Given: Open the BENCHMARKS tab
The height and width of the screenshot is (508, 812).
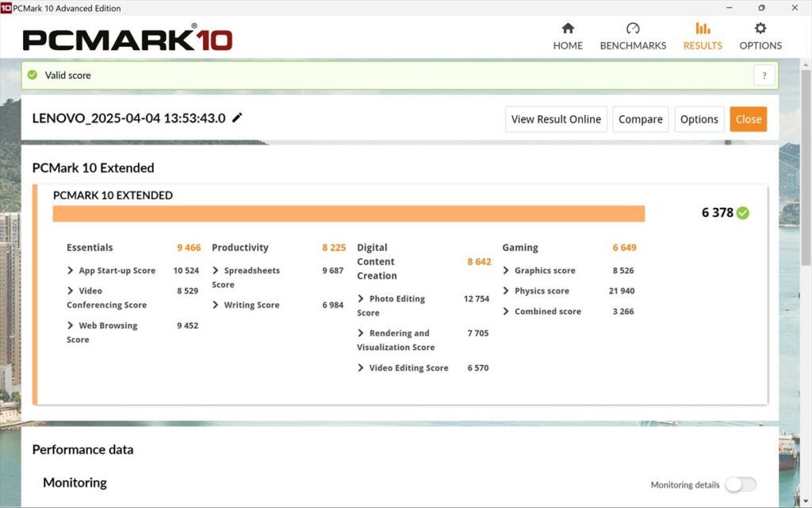Looking at the screenshot, I should point(633,37).
